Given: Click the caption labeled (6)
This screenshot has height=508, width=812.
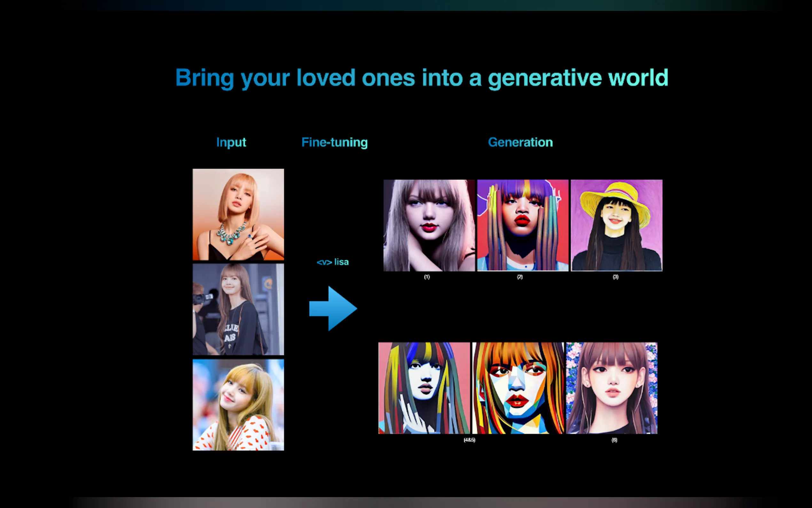Looking at the screenshot, I should click(614, 440).
